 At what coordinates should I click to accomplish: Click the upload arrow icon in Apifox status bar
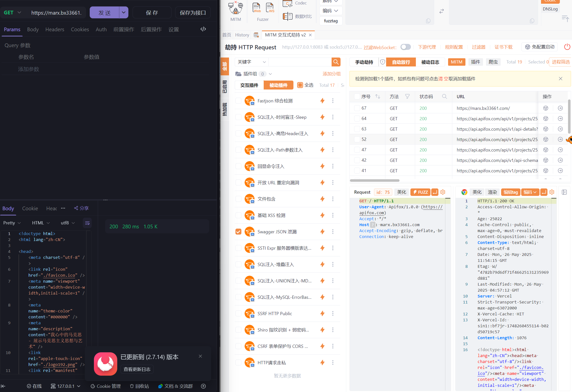coord(203,386)
